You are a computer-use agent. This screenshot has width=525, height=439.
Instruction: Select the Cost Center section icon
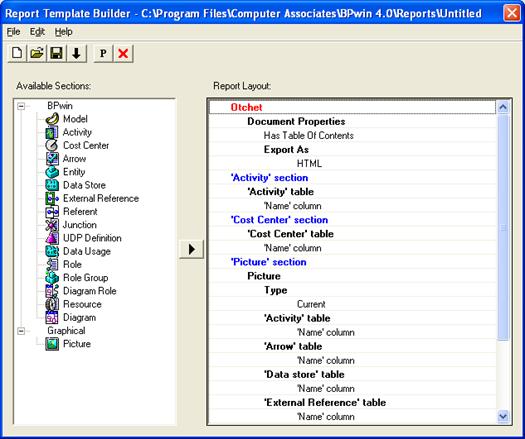[52, 145]
